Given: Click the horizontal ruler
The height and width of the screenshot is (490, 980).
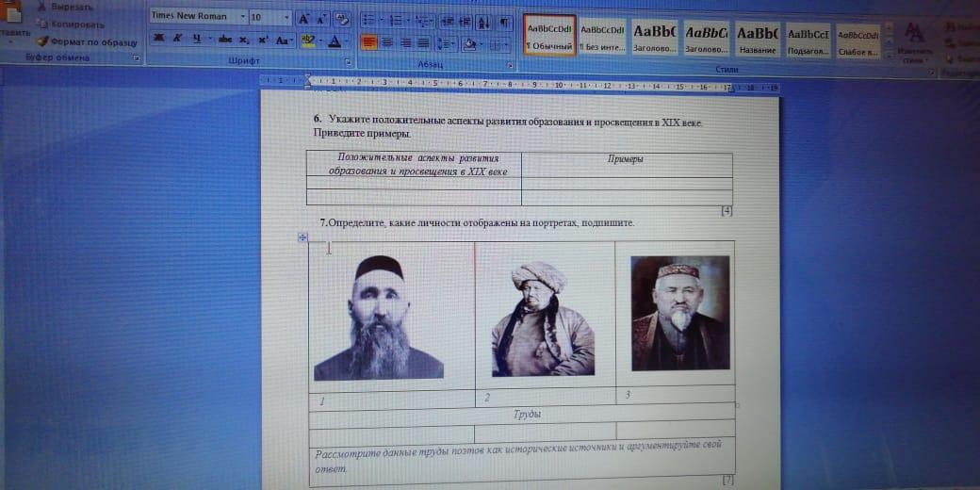Looking at the screenshot, I should pyautogui.click(x=519, y=83).
